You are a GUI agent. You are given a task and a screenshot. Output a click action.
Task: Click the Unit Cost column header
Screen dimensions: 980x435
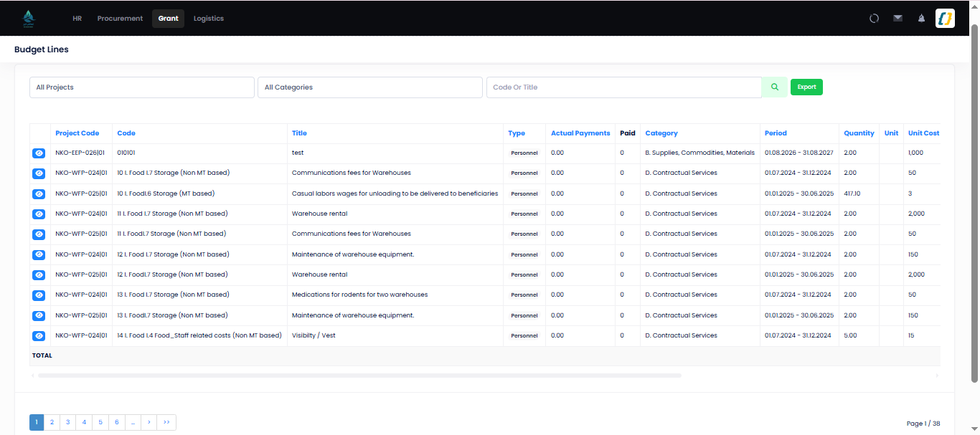[923, 133]
